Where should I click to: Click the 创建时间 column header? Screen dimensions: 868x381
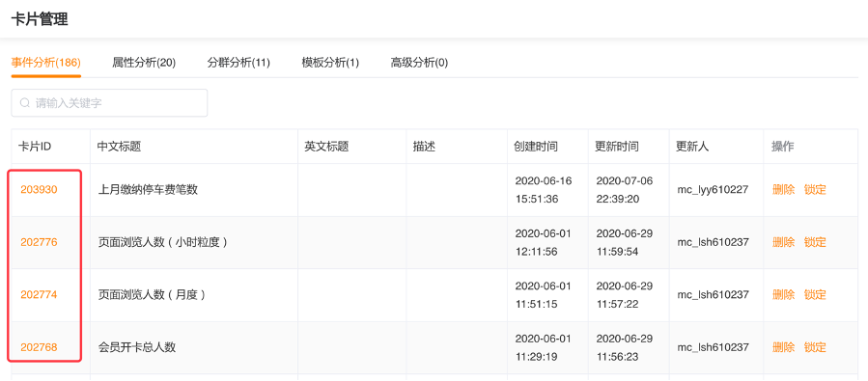[x=536, y=147]
